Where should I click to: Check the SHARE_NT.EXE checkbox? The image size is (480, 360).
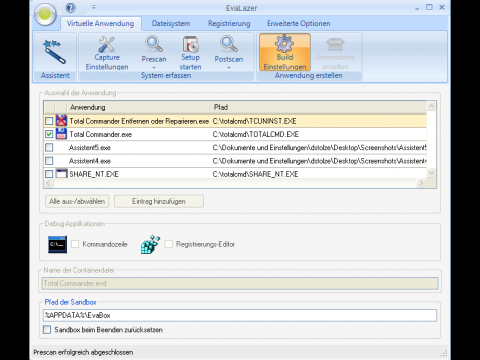click(49, 174)
